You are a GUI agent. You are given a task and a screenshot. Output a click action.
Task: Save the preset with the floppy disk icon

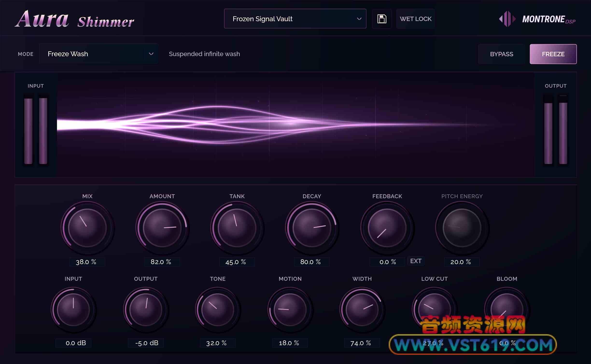[382, 19]
